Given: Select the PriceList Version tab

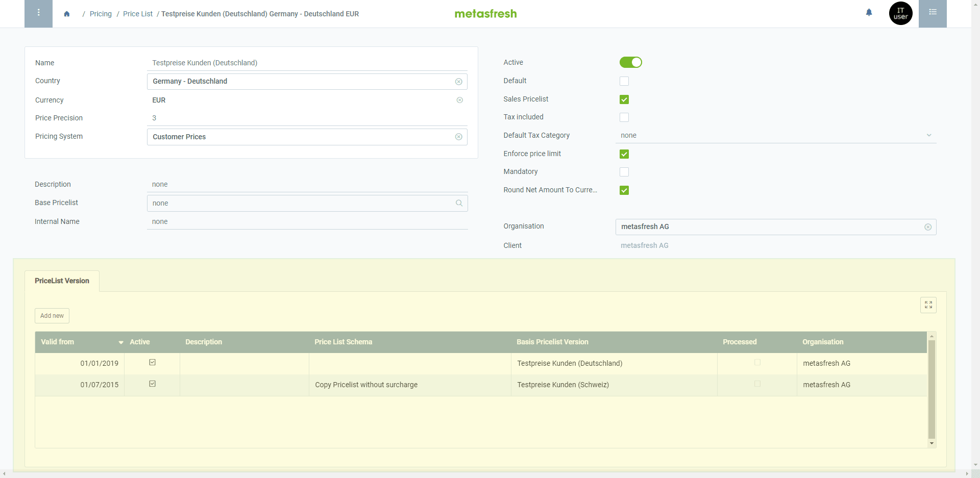Looking at the screenshot, I should click(62, 281).
